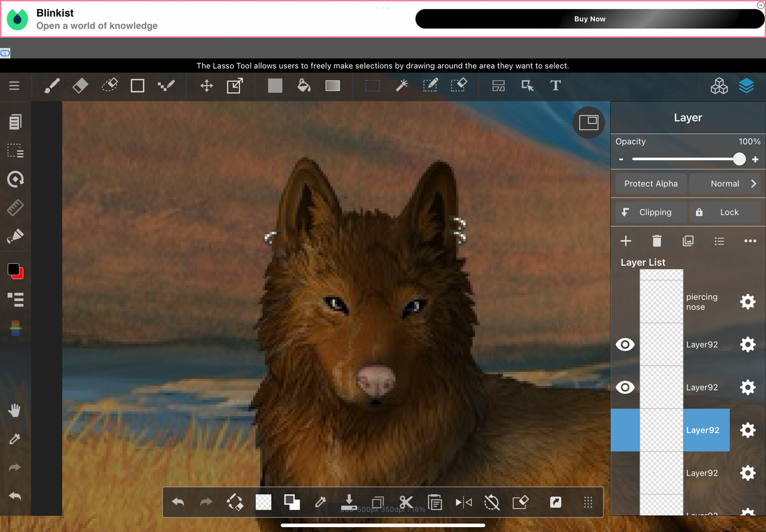Toggle the blue Layers panel icon

tap(746, 86)
